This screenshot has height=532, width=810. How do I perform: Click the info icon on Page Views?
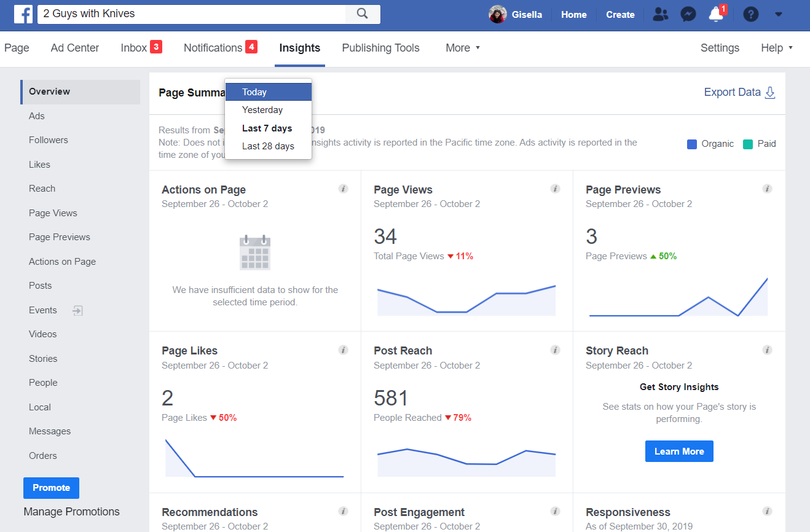pos(555,189)
